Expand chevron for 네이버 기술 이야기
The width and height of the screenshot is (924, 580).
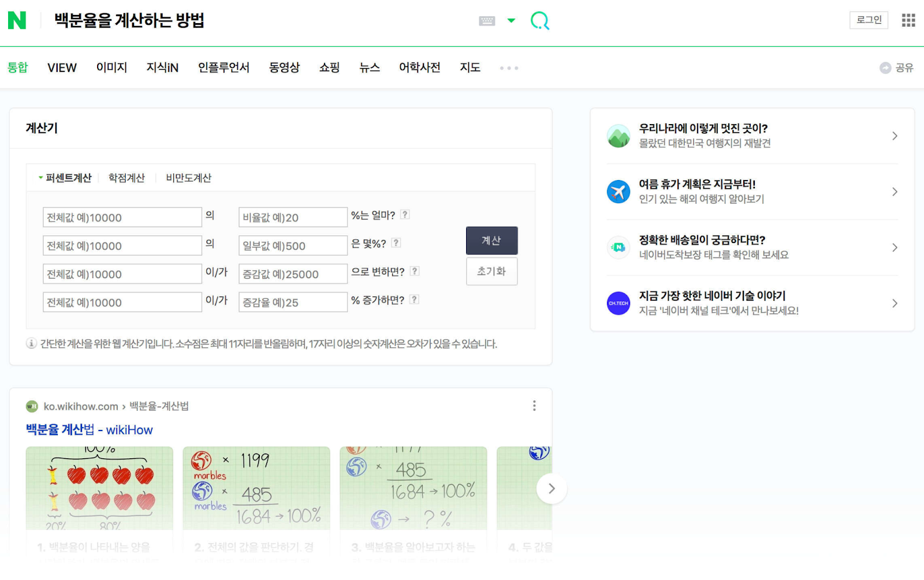tap(895, 303)
